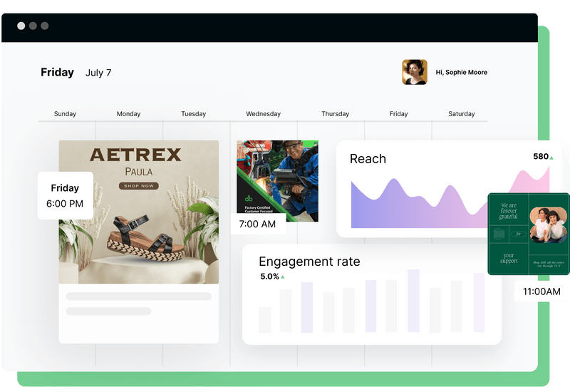Click the first gray window control dot
570x392 pixels.
[21, 26]
